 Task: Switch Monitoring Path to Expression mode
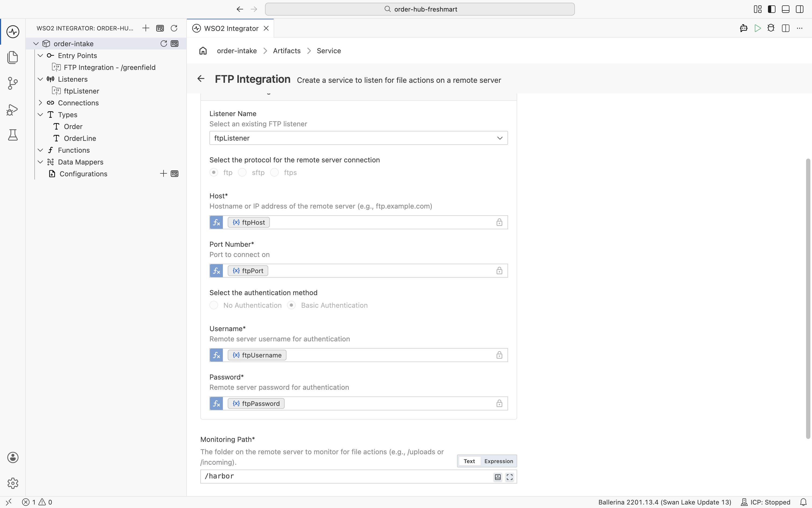499,461
